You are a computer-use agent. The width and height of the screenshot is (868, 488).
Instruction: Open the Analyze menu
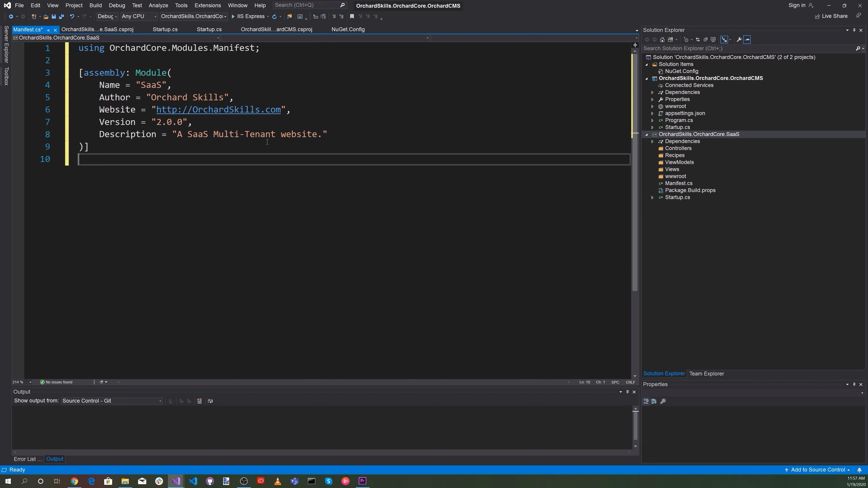coord(158,5)
